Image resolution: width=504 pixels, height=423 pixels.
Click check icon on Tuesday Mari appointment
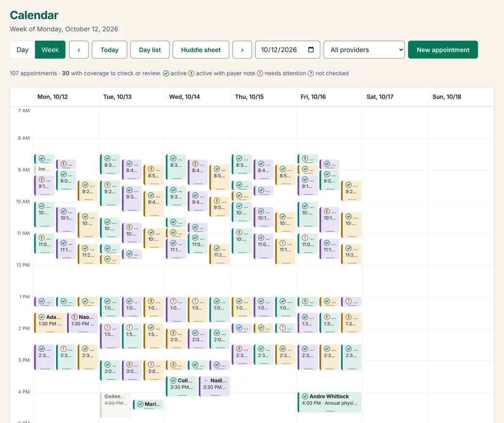141,404
